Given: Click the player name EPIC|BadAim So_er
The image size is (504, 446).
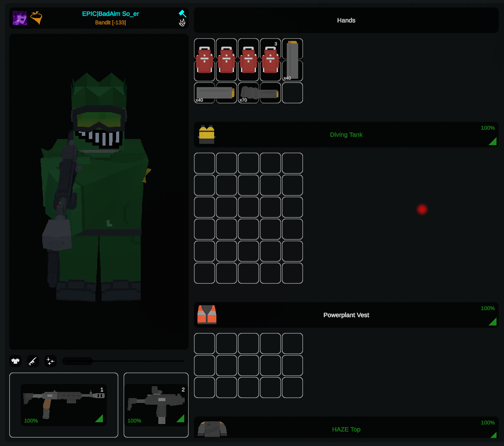Looking at the screenshot, I should coord(110,14).
